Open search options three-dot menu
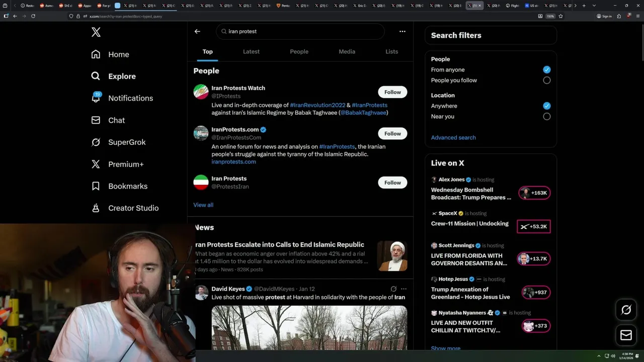Viewport: 644px width, 362px height. coord(403,31)
